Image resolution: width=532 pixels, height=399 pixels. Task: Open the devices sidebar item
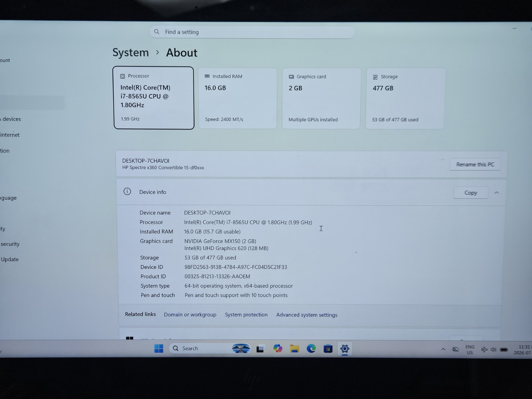click(11, 119)
